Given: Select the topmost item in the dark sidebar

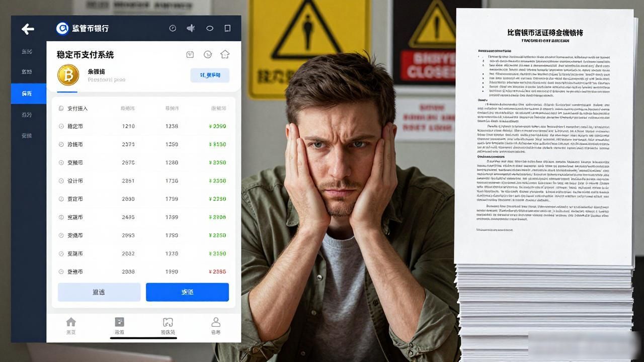Looking at the screenshot, I should [x=27, y=51].
